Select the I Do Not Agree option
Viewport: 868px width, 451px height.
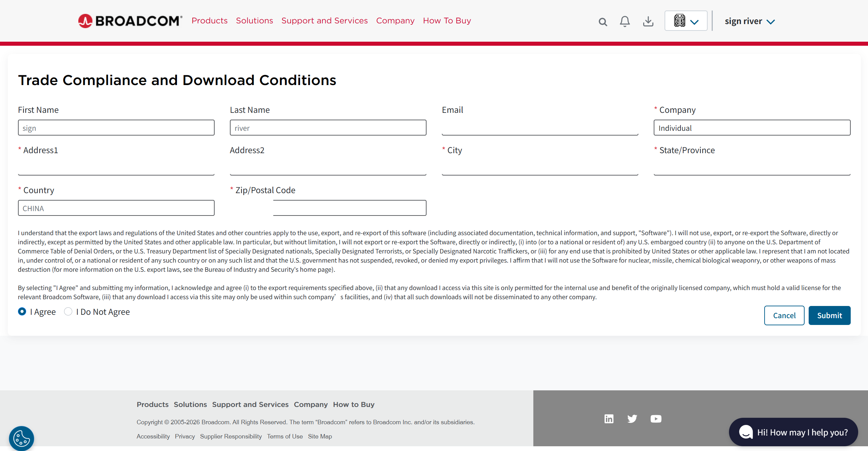click(x=68, y=312)
